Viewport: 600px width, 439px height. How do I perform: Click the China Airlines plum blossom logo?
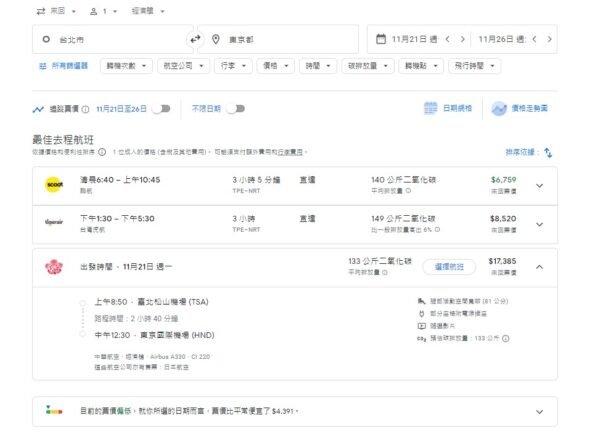(x=54, y=267)
